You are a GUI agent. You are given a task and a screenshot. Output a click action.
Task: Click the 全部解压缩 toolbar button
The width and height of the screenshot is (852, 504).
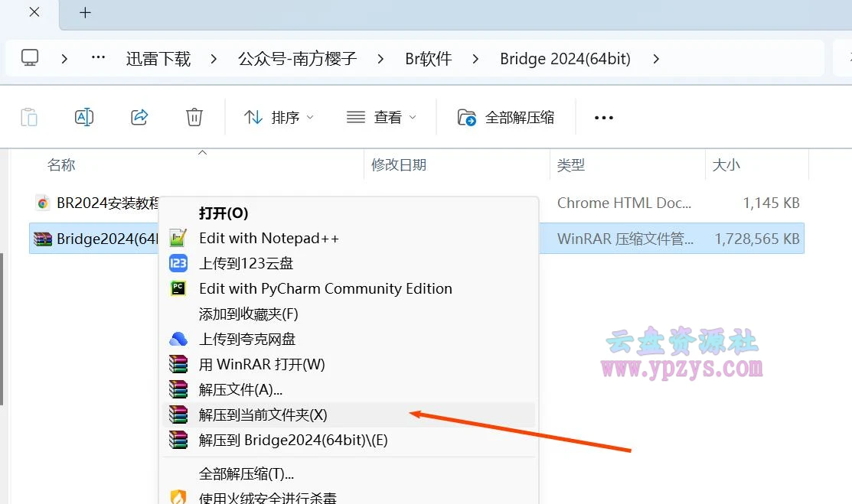(x=507, y=117)
